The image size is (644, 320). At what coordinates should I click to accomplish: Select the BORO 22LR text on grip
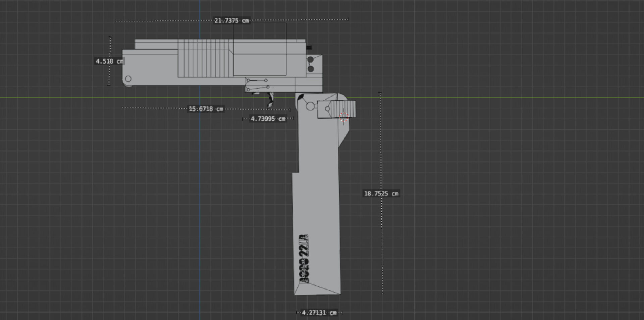pyautogui.click(x=304, y=259)
